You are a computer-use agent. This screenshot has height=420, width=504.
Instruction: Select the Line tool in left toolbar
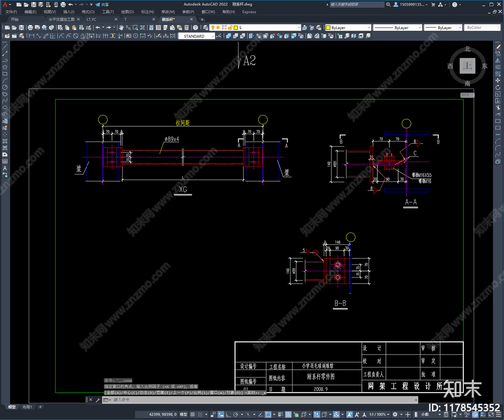coord(5,47)
